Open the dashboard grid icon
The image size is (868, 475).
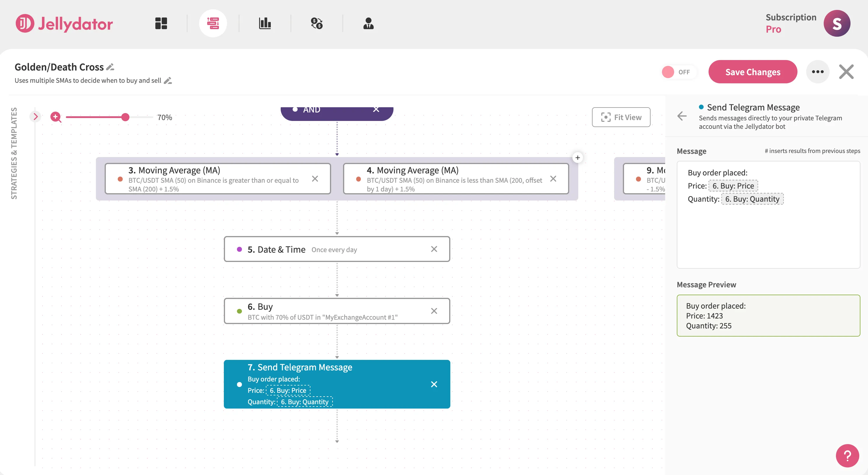point(161,23)
